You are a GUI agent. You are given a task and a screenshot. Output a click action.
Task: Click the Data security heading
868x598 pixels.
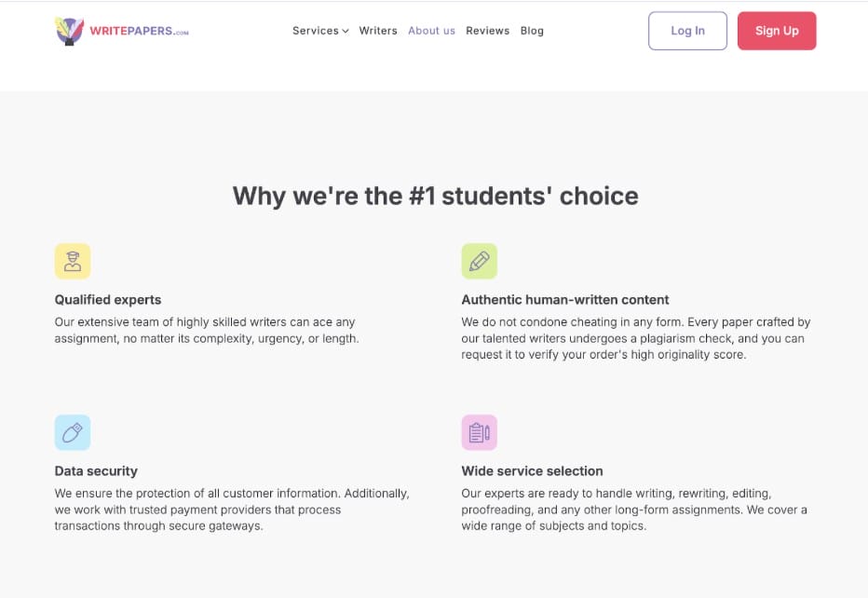(x=96, y=471)
